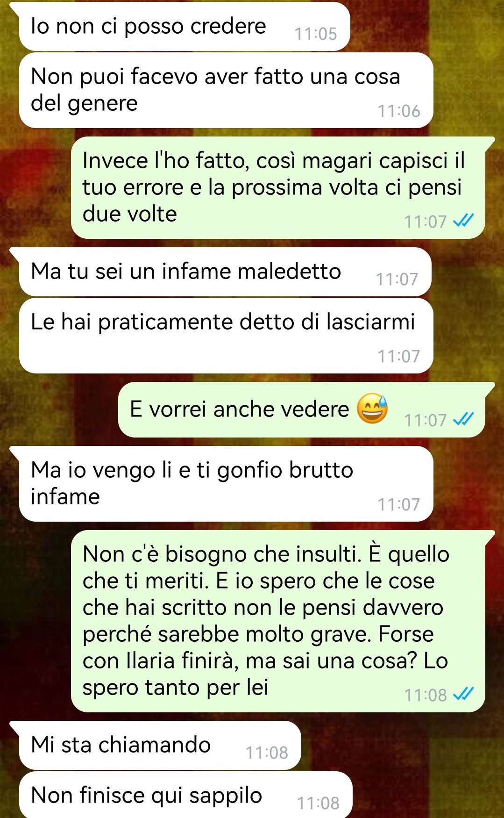Tap the 11:07 timestamp beside 'infame maledetto'
The image size is (504, 818).
[397, 279]
